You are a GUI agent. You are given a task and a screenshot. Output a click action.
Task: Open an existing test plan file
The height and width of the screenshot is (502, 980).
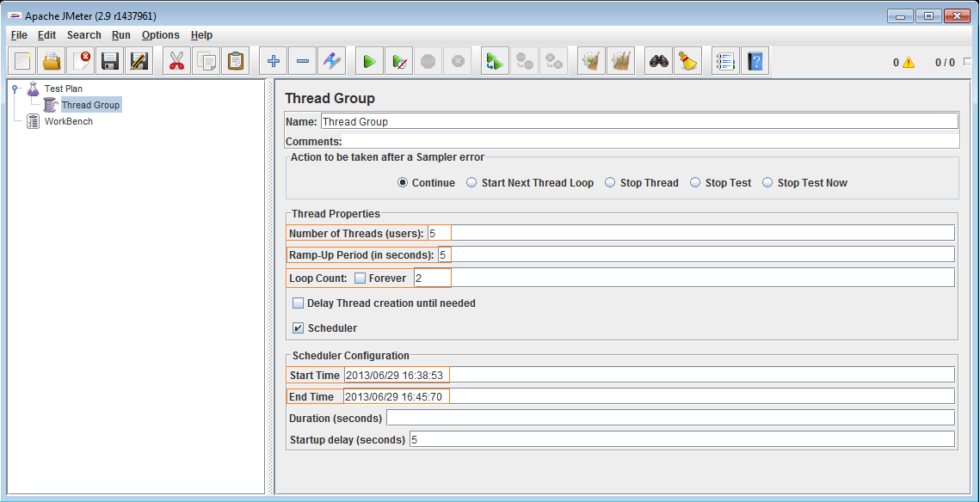pos(52,60)
